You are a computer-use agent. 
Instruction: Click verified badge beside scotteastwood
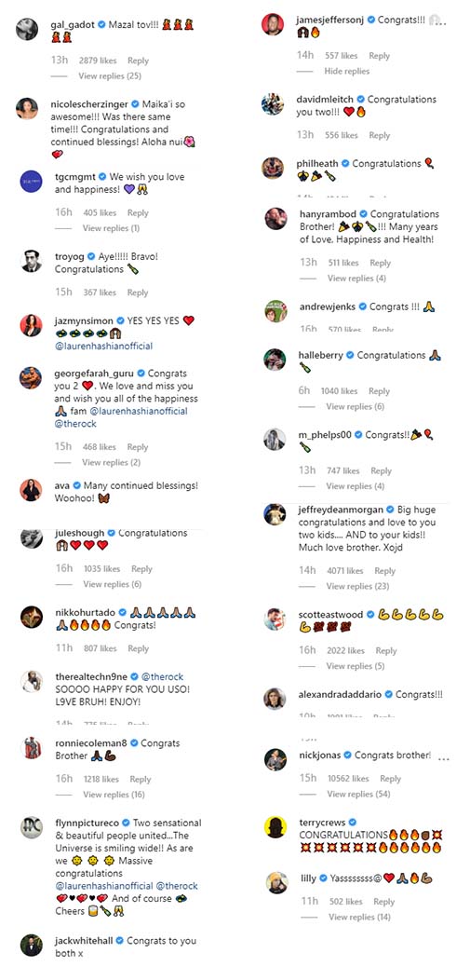tap(370, 615)
